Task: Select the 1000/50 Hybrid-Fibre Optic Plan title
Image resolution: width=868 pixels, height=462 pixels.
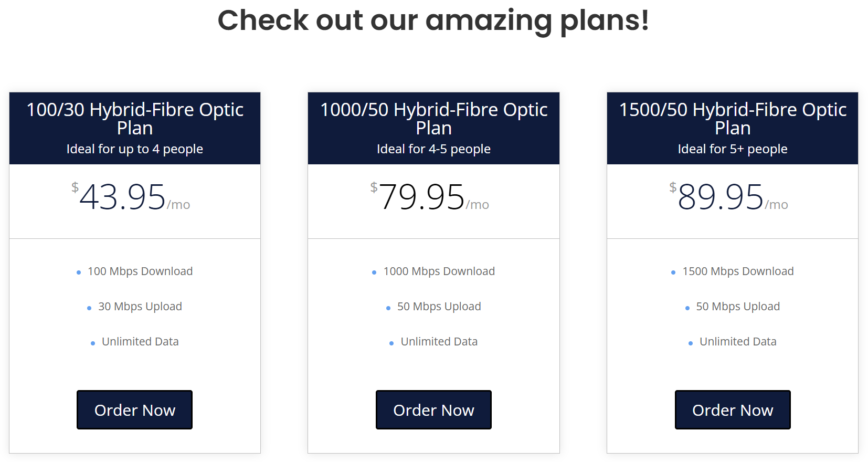Action: point(434,119)
